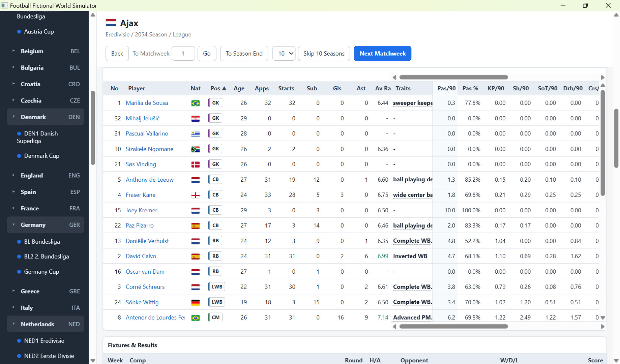Open the NED1 Eredivisie league
Viewport: 620px width, 364px height.
click(44, 341)
